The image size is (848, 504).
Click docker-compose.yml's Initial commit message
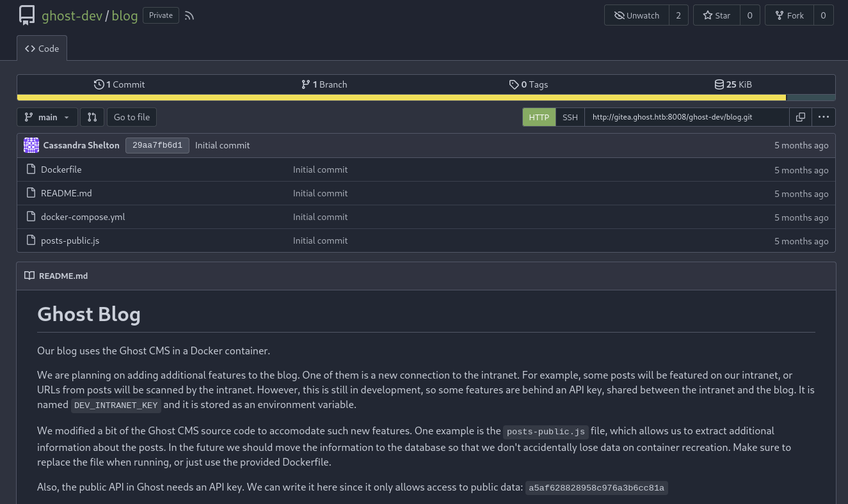(320, 217)
